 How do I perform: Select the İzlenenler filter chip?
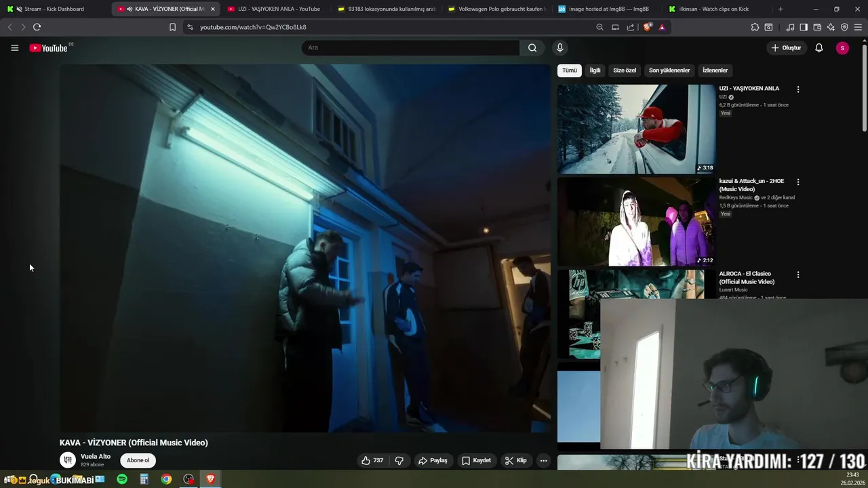pyautogui.click(x=715, y=70)
